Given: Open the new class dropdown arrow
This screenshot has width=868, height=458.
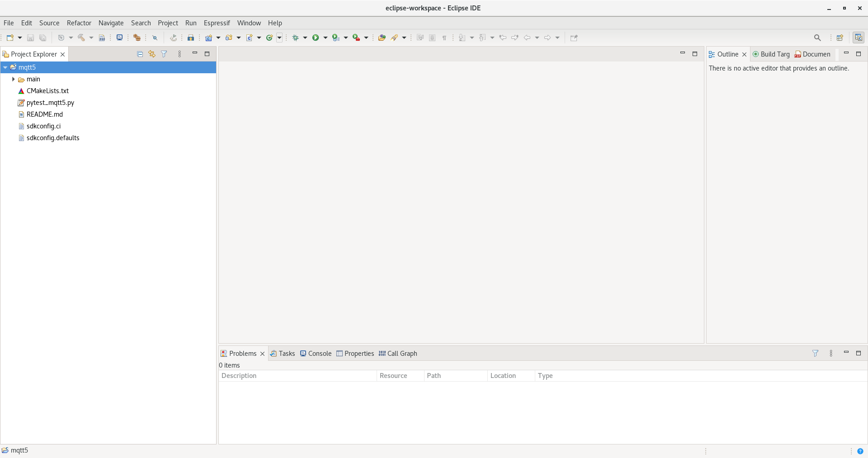Looking at the screenshot, I should (279, 38).
